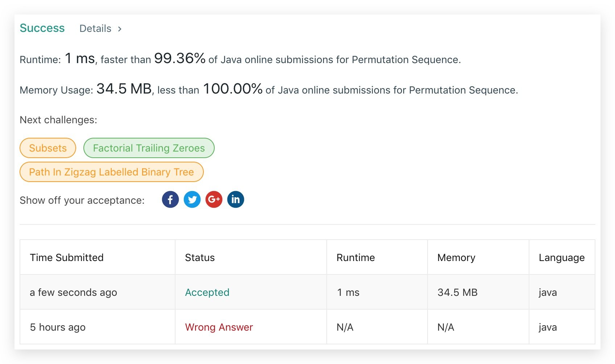Click the Memory column header
The height and width of the screenshot is (364, 615).
pyautogui.click(x=456, y=257)
